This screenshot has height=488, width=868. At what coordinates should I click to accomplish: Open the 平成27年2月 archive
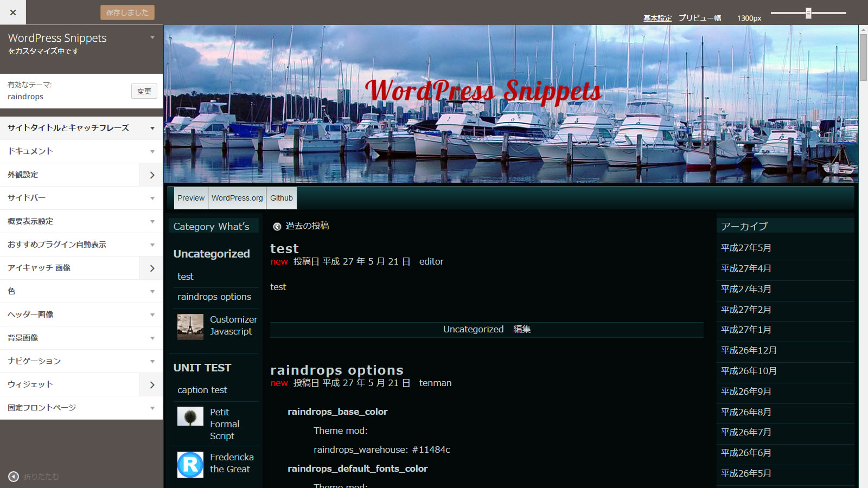[x=746, y=310]
